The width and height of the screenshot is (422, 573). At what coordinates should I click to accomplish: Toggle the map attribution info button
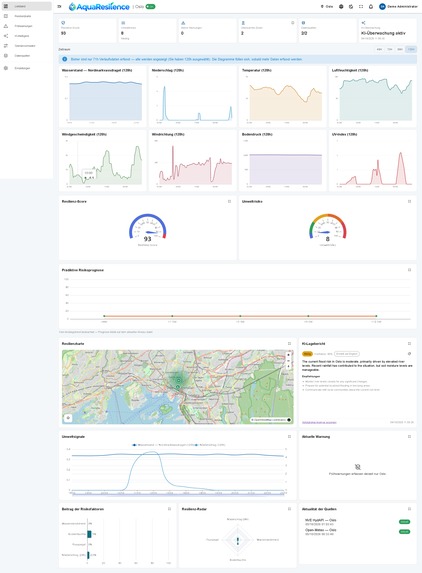pyautogui.click(x=289, y=420)
